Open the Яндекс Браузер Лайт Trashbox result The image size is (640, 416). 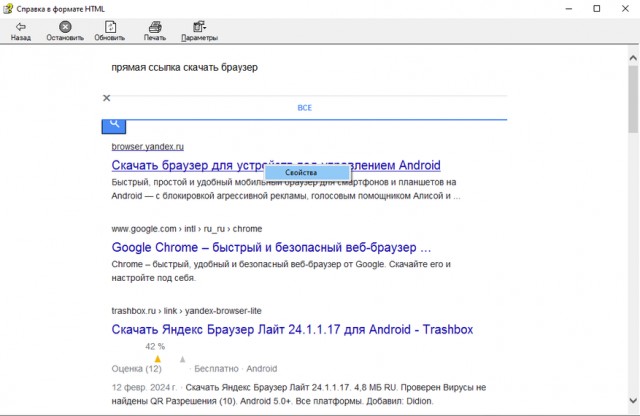click(292, 329)
